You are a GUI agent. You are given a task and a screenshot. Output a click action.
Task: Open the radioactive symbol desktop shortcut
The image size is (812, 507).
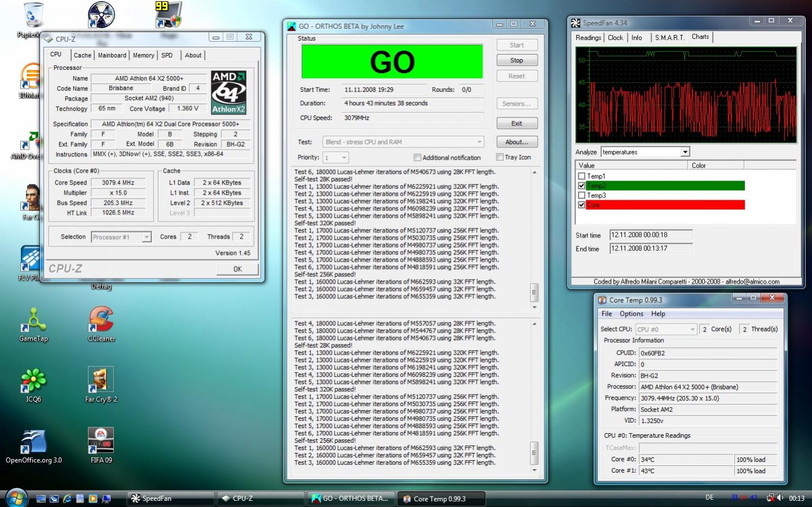(x=102, y=15)
